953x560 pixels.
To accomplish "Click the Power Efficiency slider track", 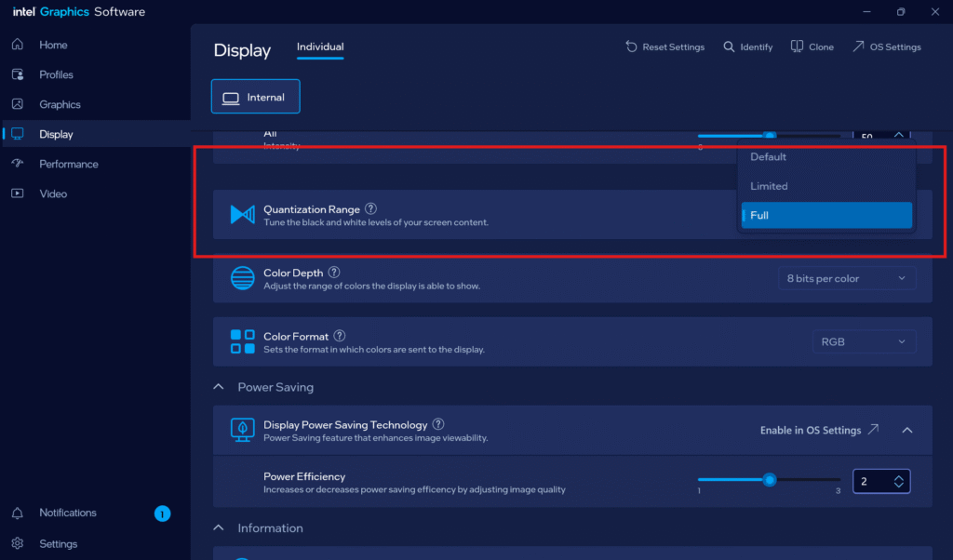I will (770, 480).
